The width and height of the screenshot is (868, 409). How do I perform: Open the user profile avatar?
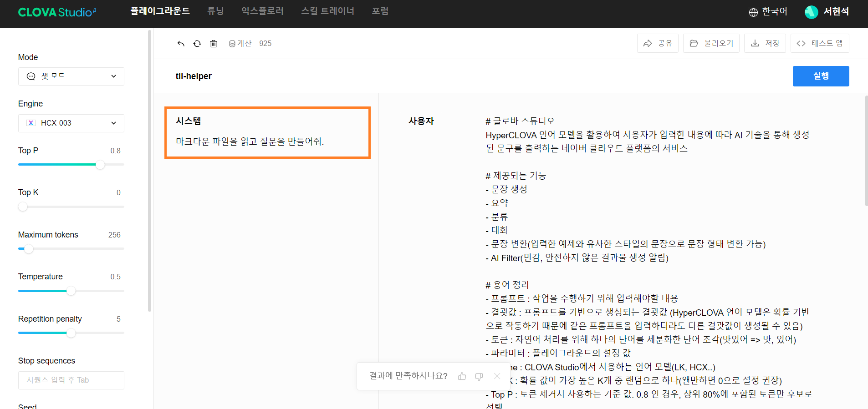[811, 12]
